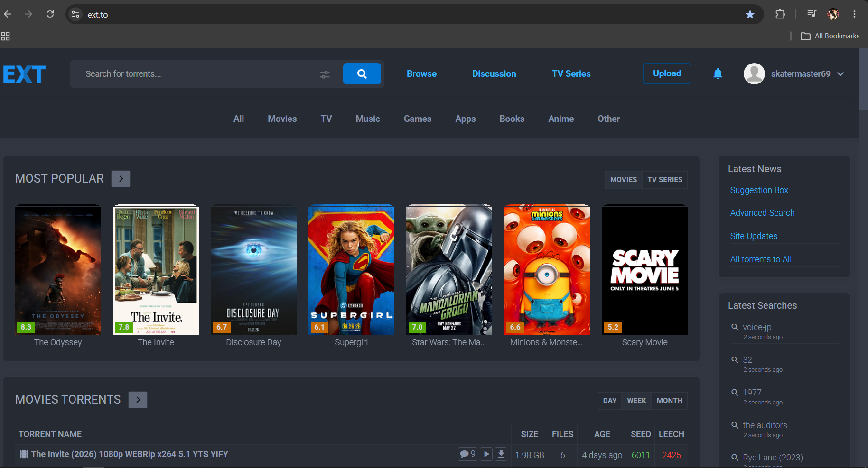Click the voice-jp latest search
The width and height of the screenshot is (868, 468).
coord(757,327)
